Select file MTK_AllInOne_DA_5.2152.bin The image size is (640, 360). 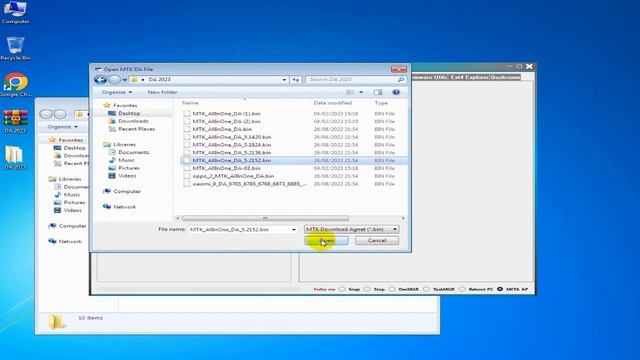point(231,160)
